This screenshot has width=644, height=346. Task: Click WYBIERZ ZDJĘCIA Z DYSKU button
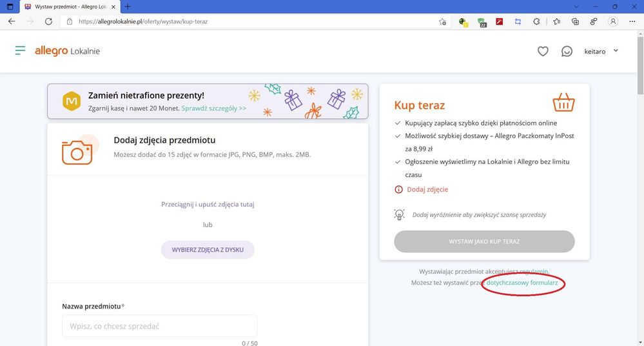(208, 249)
